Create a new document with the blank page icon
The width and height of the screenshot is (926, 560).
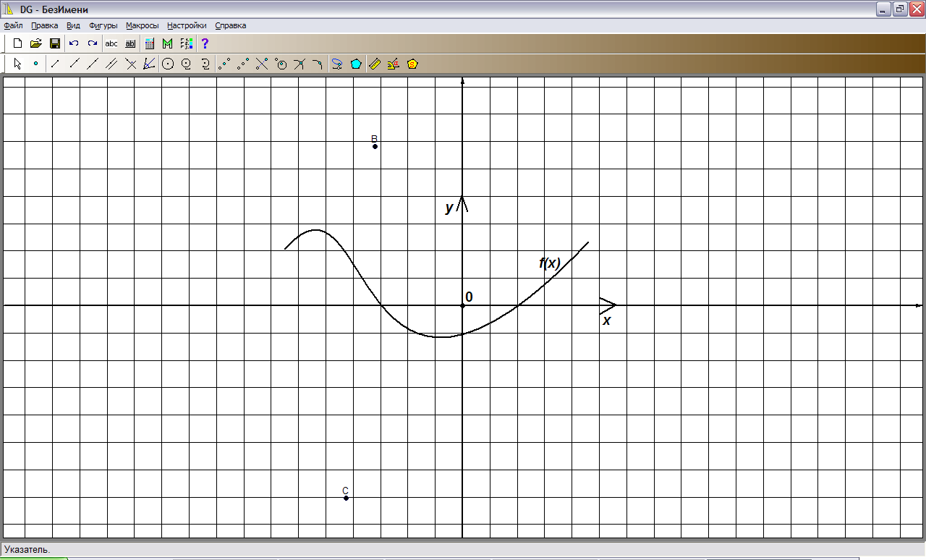point(17,43)
